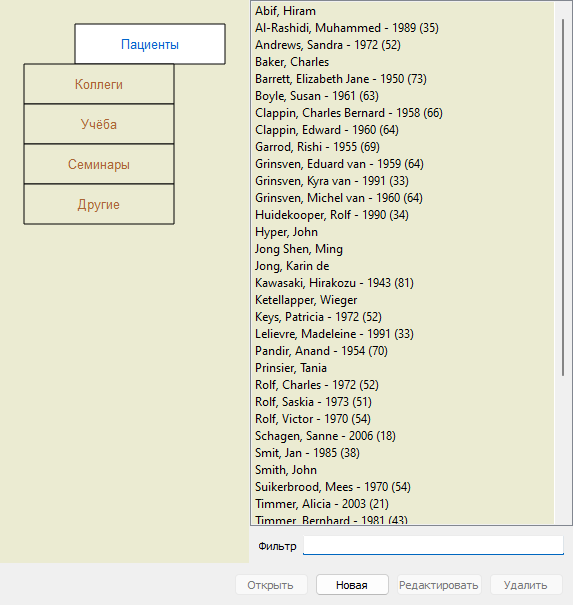This screenshot has width=573, height=605.
Task: Switch to the Пациенты tab
Action: [150, 44]
